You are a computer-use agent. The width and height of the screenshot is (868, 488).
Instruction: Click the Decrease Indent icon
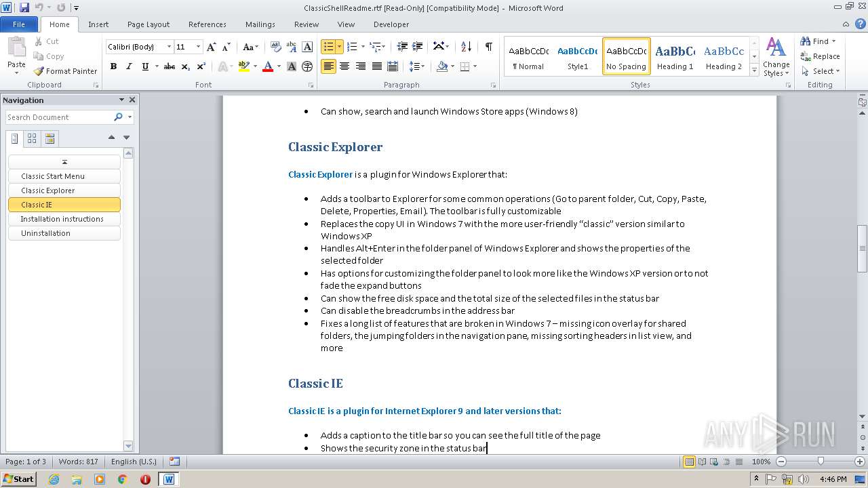pyautogui.click(x=402, y=47)
